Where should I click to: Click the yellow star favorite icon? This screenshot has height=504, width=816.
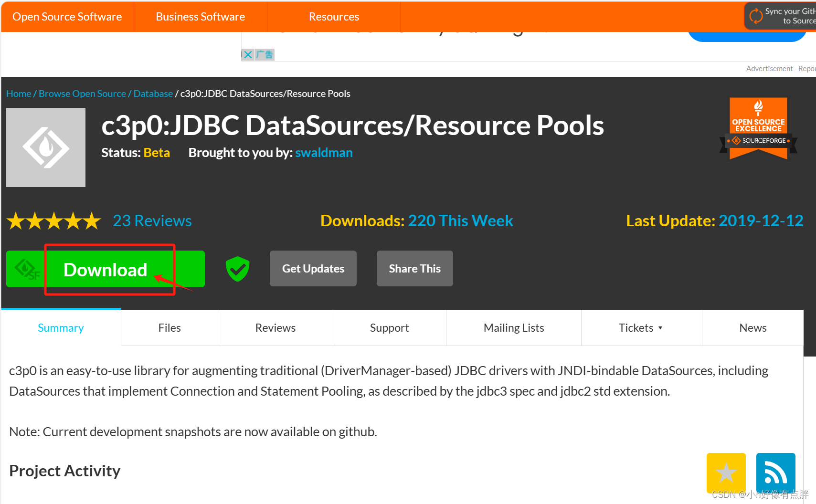tap(726, 472)
